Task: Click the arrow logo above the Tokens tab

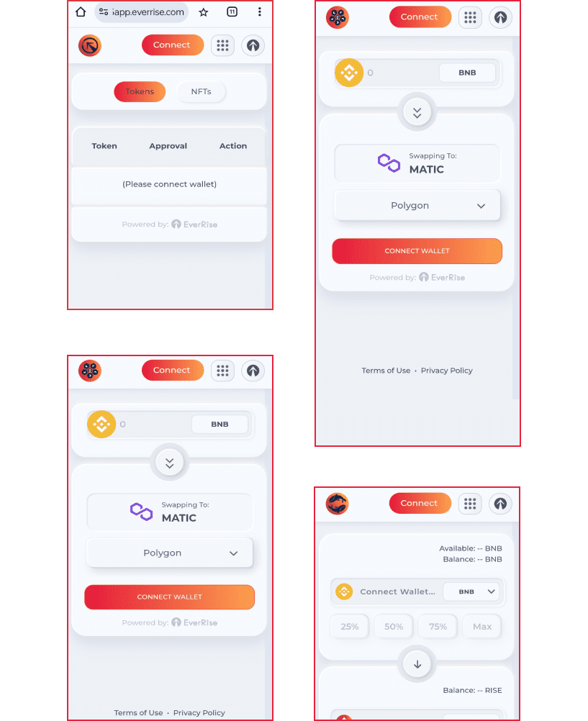Action: pyautogui.click(x=90, y=45)
